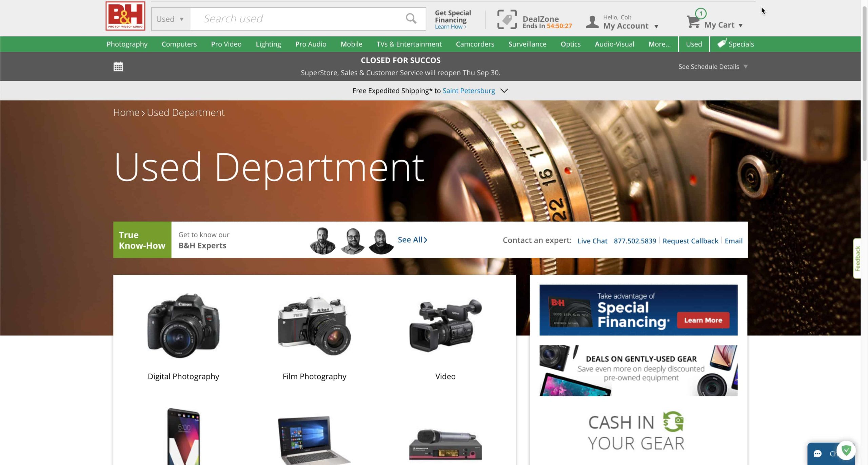
Task: Open the DealZone tag icon
Action: (x=507, y=19)
